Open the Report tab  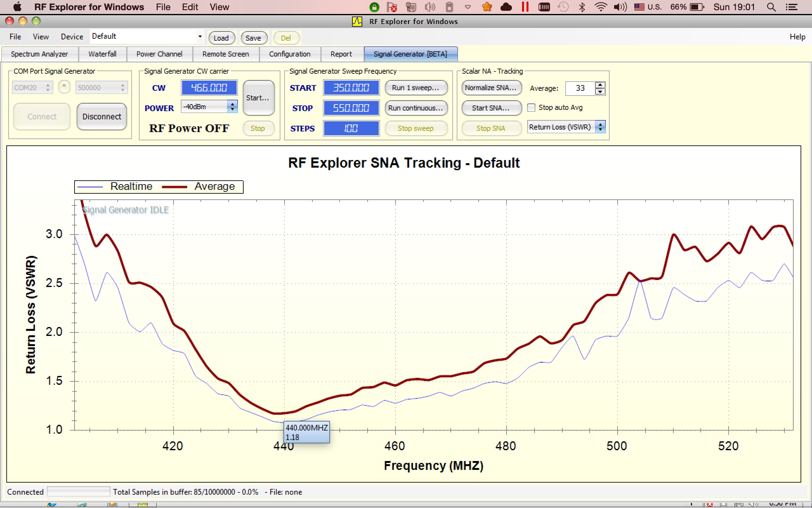point(341,54)
